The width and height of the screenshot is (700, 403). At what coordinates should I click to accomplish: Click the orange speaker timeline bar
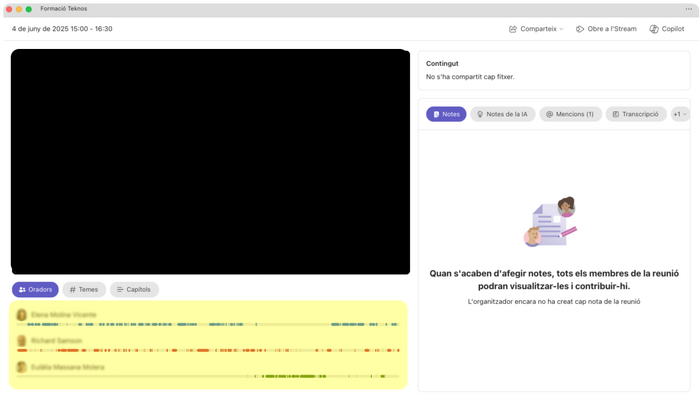pos(208,350)
